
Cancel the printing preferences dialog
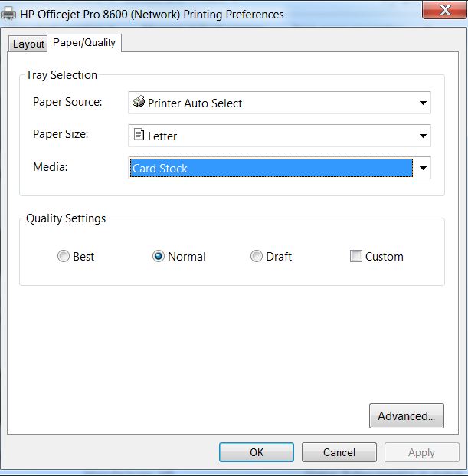click(339, 452)
